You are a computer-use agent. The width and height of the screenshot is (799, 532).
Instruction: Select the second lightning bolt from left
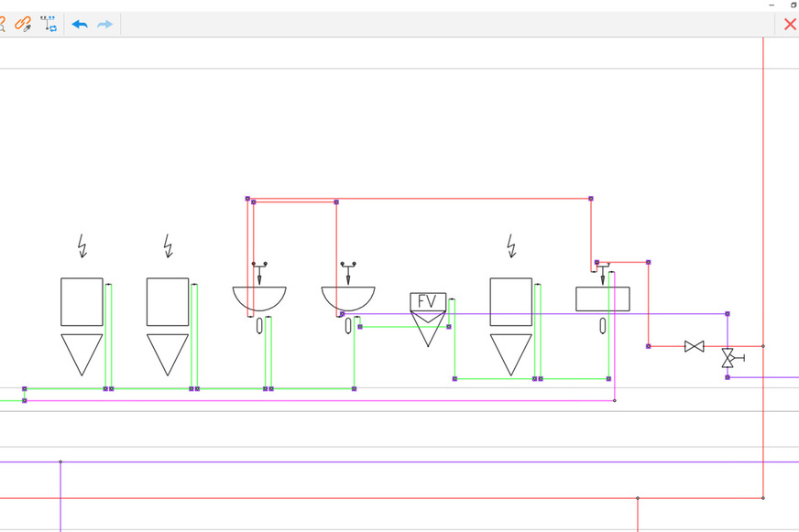point(169,246)
